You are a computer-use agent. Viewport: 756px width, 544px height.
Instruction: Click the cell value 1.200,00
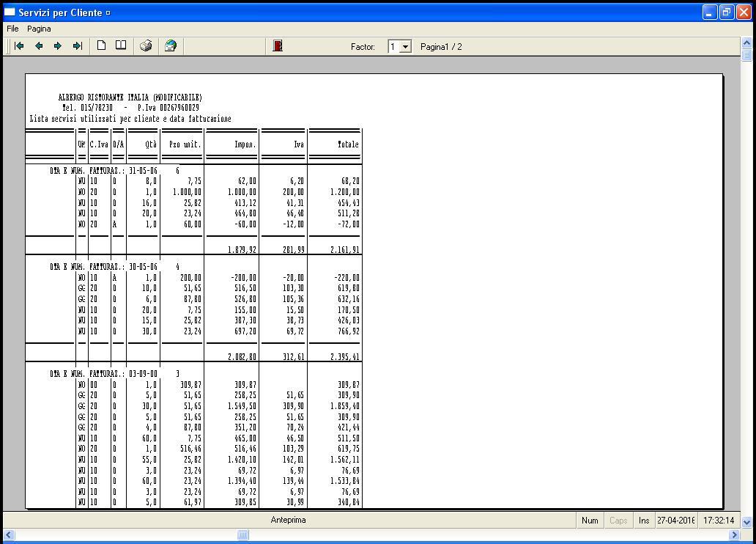point(345,192)
